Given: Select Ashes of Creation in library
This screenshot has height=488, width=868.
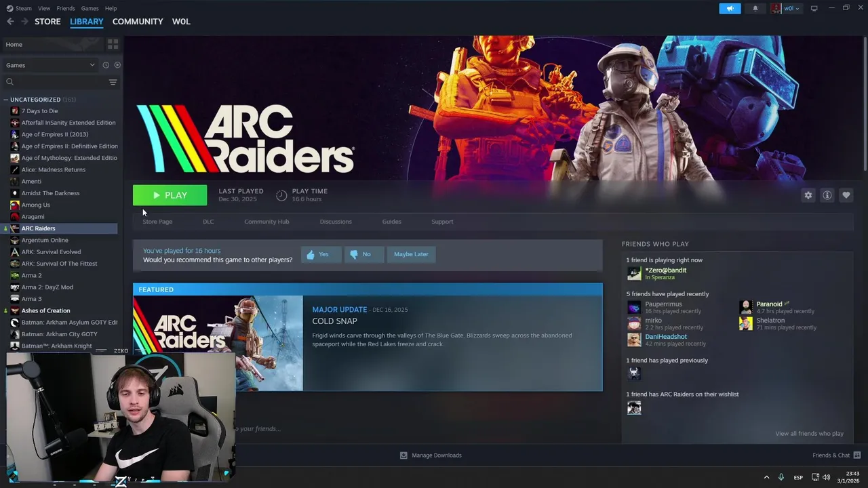Looking at the screenshot, I should 45,310.
